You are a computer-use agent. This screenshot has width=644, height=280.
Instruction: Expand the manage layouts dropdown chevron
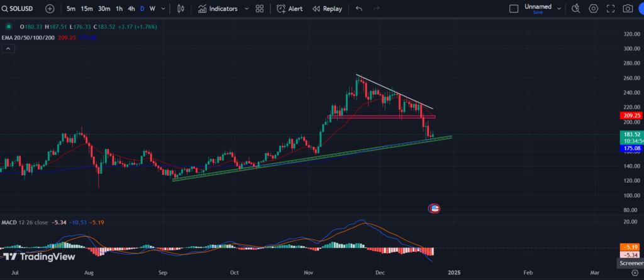[559, 8]
